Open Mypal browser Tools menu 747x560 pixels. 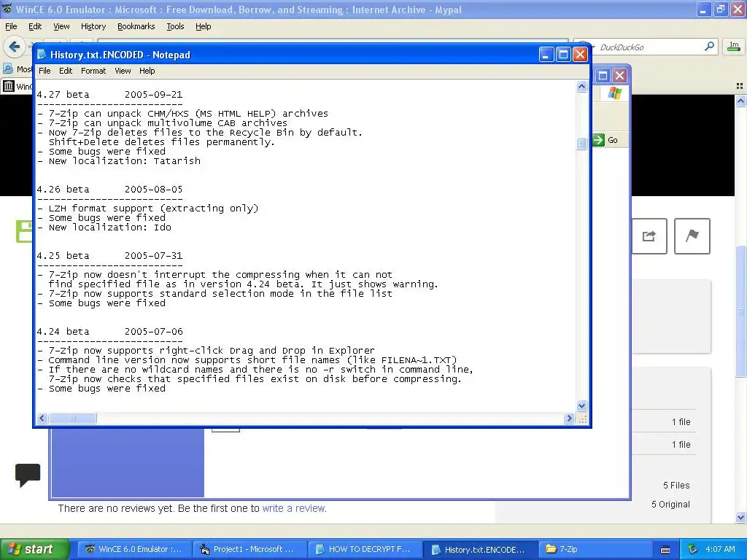click(175, 27)
